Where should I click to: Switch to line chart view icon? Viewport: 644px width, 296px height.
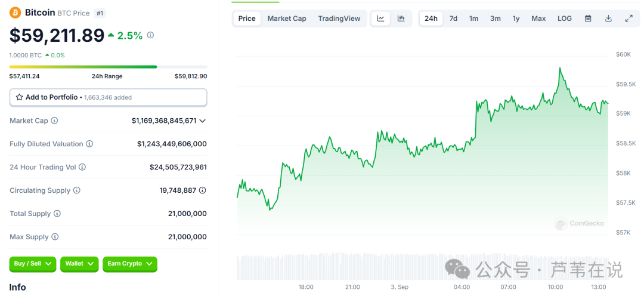pyautogui.click(x=380, y=18)
